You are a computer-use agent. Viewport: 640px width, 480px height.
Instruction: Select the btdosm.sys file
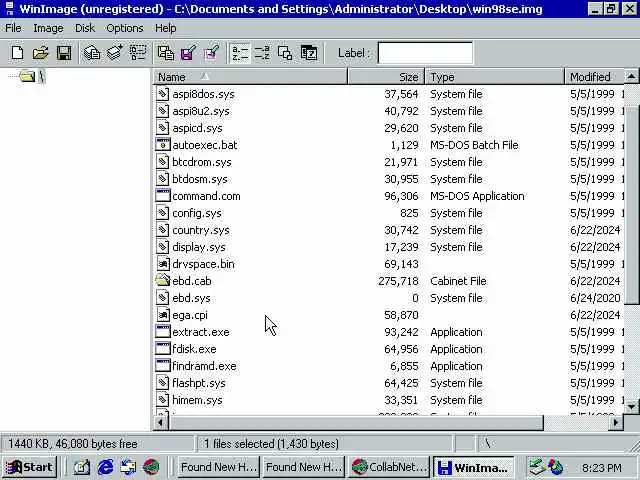(x=200, y=179)
